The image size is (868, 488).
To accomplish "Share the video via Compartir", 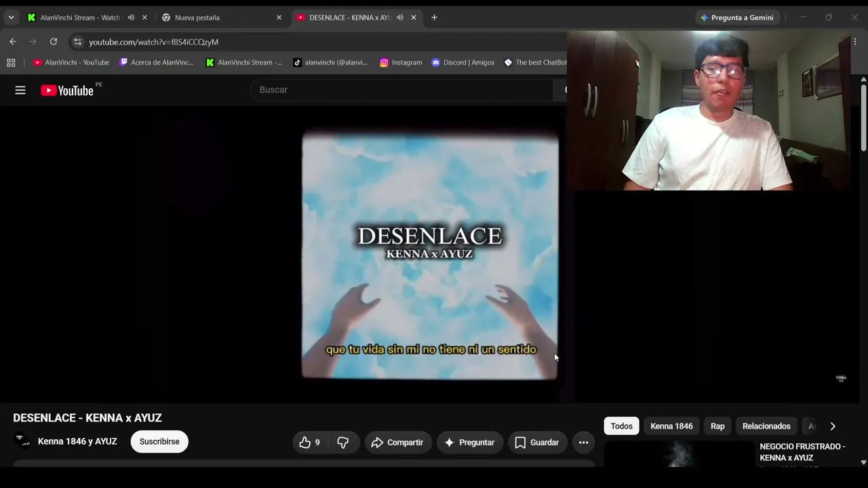I will [x=397, y=443].
